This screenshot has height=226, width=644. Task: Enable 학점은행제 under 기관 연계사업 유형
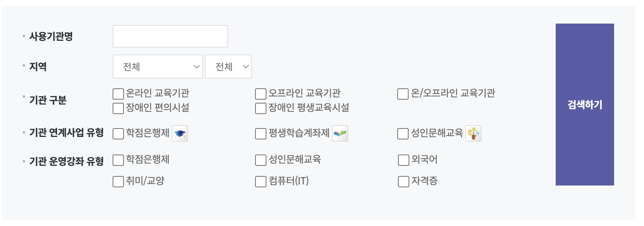[x=118, y=133]
